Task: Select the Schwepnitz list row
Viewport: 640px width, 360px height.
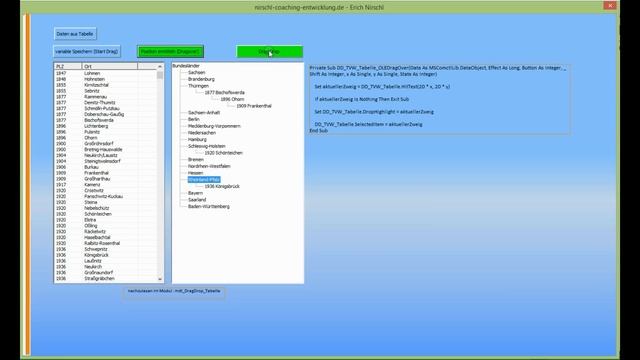Action: tap(105, 249)
